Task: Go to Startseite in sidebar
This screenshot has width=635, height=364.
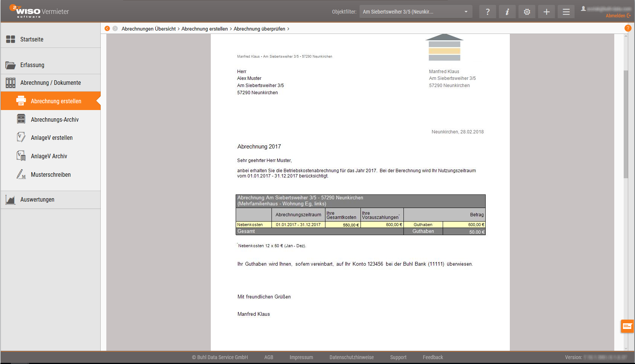Action: [x=32, y=39]
